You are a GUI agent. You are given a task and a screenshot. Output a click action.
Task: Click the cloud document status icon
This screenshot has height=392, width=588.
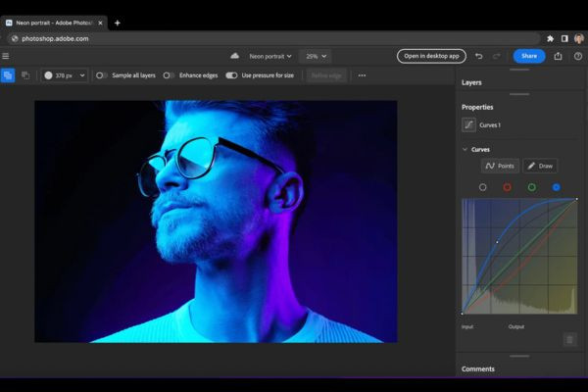tap(235, 56)
